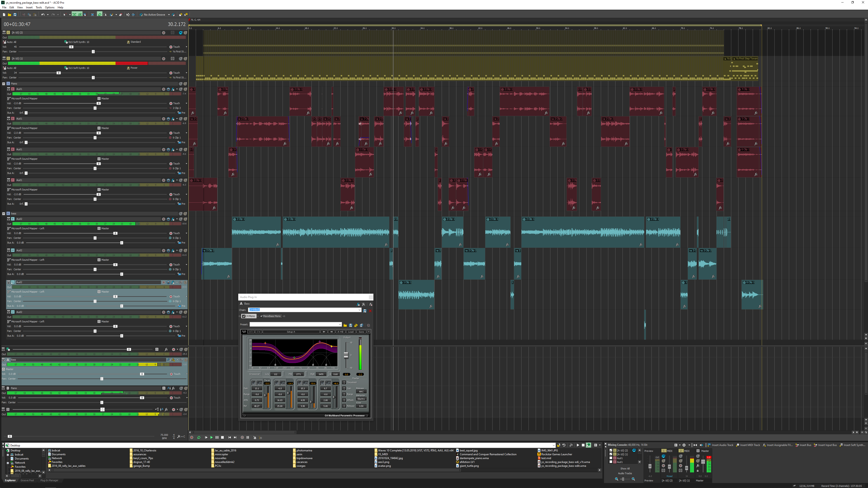Select the Selection tool in the toolbar
The width and height of the screenshot is (868, 488).
pyautogui.click(x=105, y=14)
